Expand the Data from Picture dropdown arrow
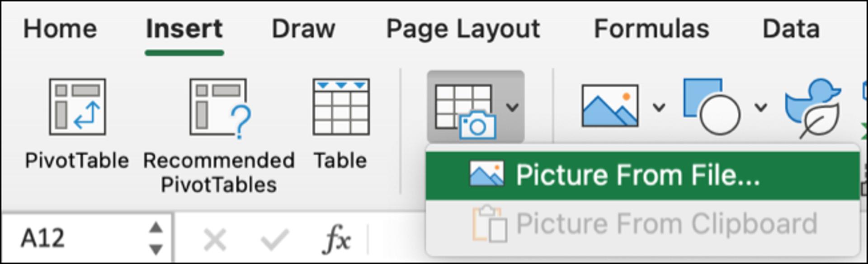This screenshot has height=264, width=868. [512, 107]
